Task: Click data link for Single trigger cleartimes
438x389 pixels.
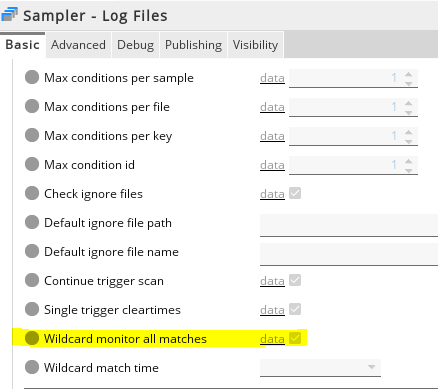Action: [x=272, y=310]
